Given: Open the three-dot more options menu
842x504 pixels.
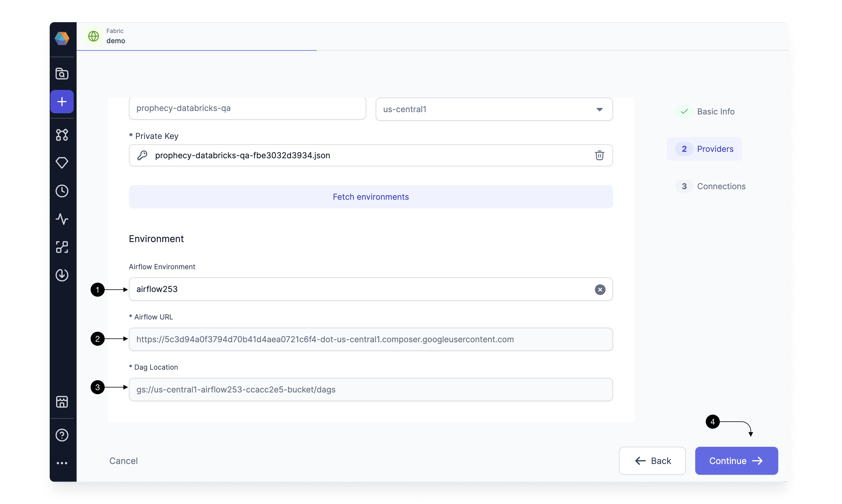Looking at the screenshot, I should tap(62, 463).
